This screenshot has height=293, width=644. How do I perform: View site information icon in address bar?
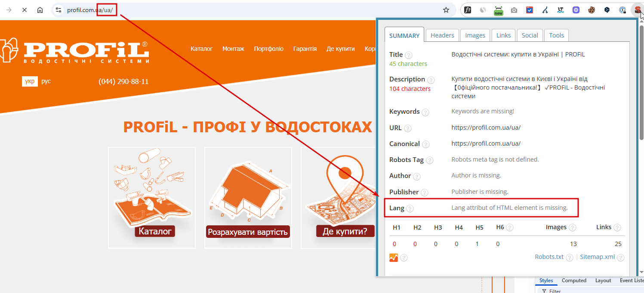coord(59,10)
